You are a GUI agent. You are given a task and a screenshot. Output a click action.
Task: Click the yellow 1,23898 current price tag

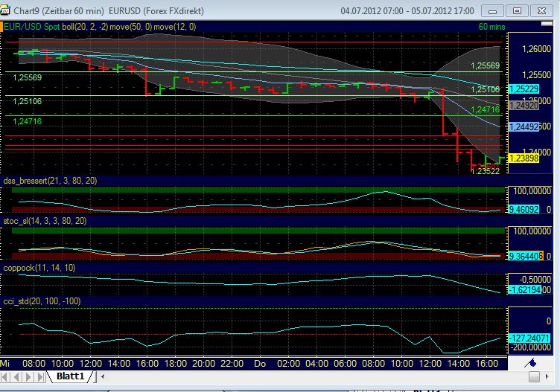click(x=524, y=158)
